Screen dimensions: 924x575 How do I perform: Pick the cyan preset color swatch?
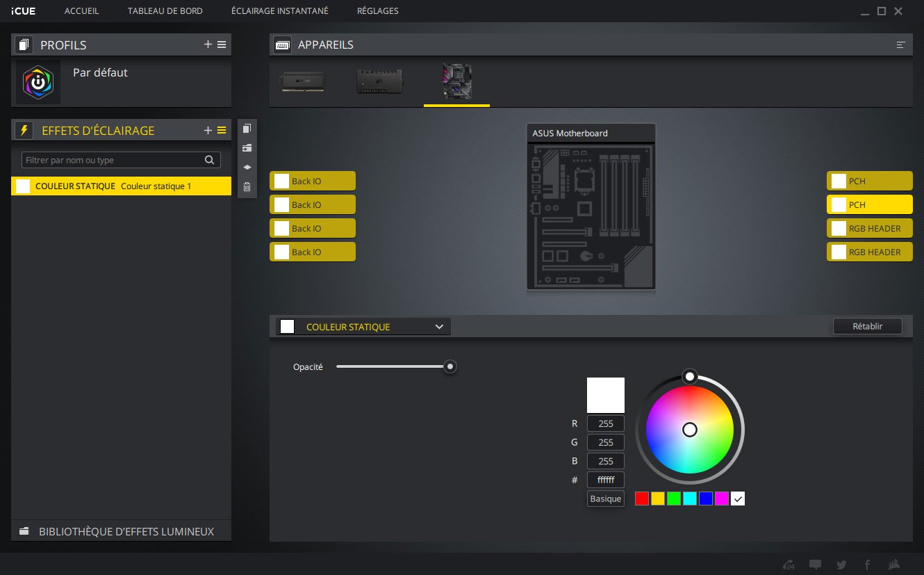[690, 499]
